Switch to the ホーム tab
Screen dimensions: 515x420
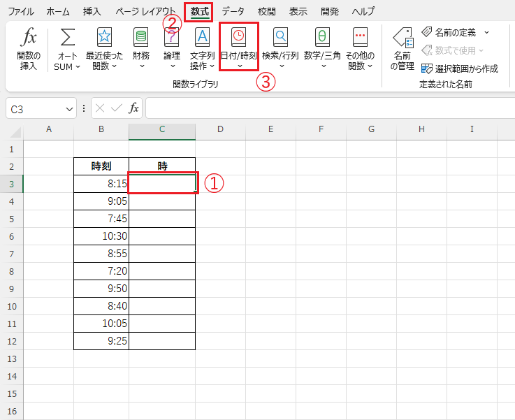pos(58,11)
